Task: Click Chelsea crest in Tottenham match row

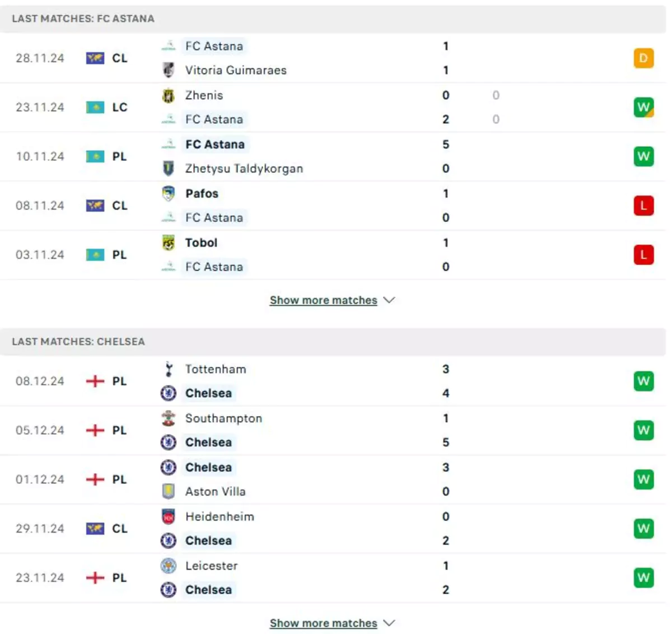Action: [x=168, y=393]
